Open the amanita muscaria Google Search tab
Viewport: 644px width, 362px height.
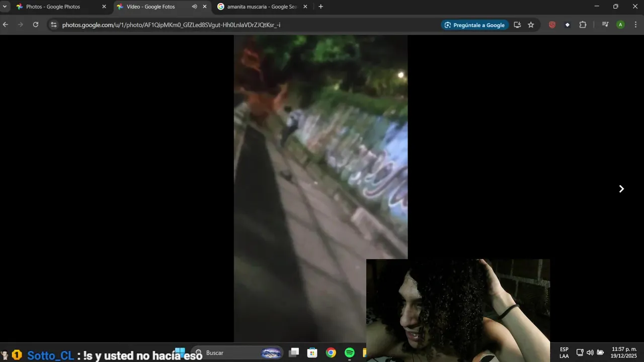tap(262, 7)
